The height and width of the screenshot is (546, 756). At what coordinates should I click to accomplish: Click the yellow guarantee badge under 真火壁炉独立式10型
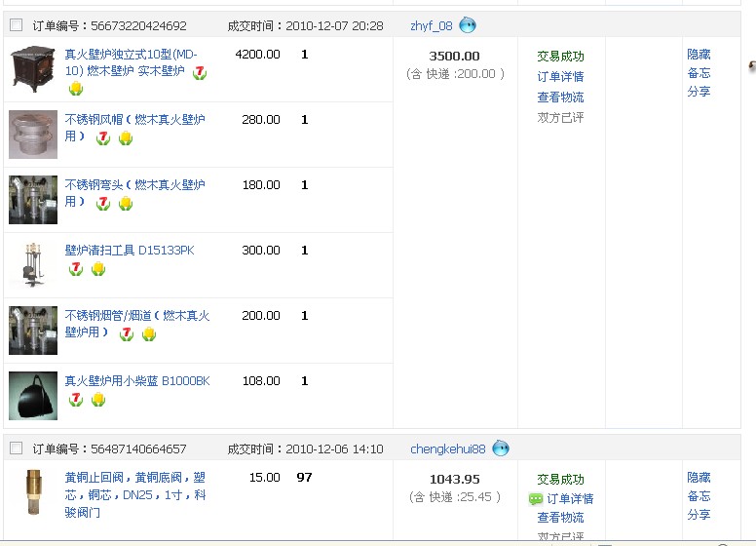(76, 90)
